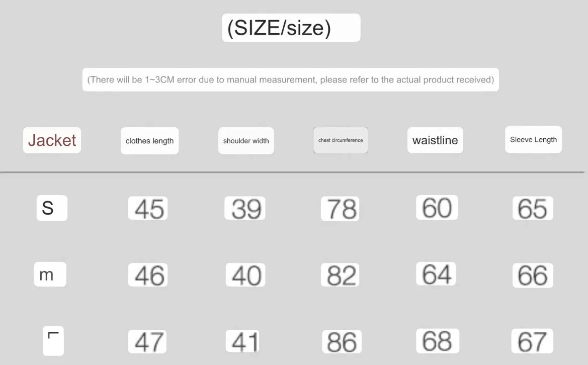Screen dimensions: 588x365
Task: Click the waistline value 64
Action: 436,273
